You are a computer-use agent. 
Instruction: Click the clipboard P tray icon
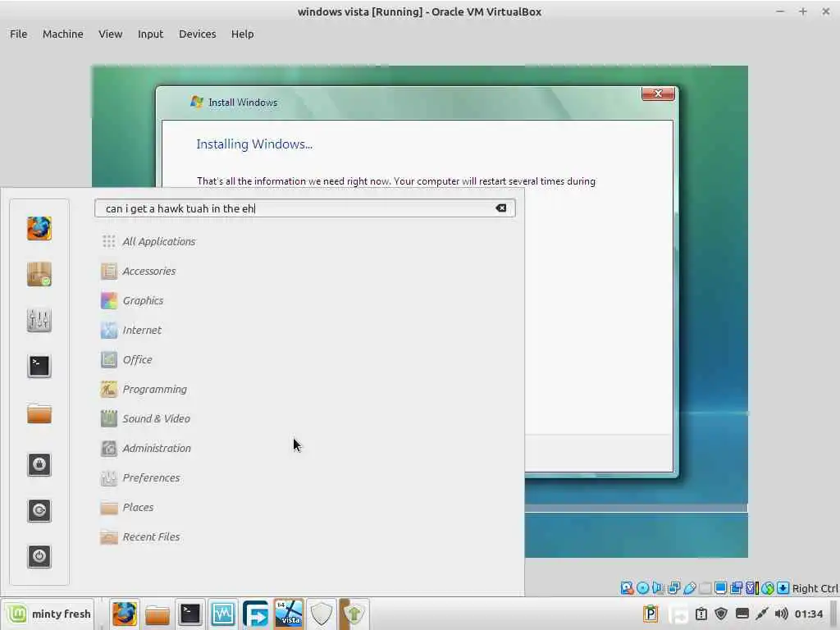[x=651, y=614]
